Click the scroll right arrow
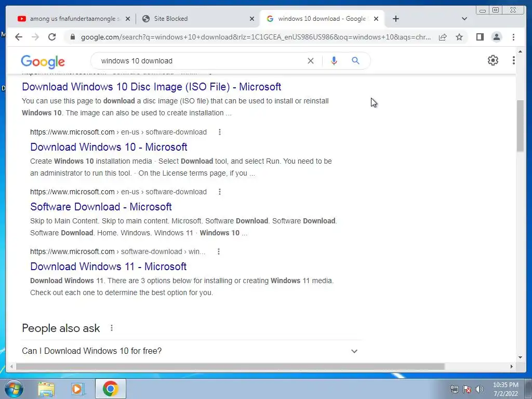The image size is (532, 399). 512,366
